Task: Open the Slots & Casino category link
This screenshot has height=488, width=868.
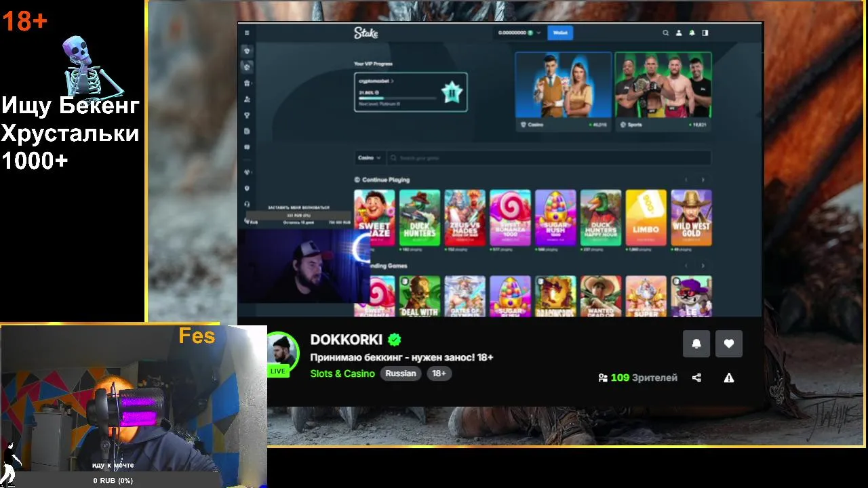Action: point(342,373)
